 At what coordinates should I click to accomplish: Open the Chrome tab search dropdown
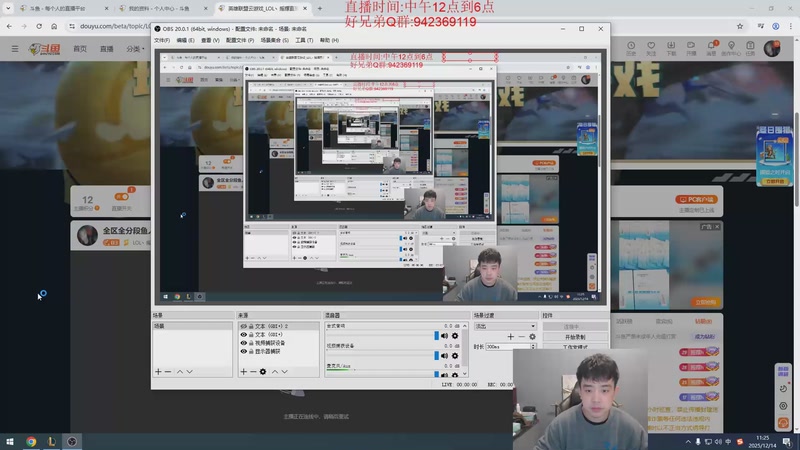point(8,8)
